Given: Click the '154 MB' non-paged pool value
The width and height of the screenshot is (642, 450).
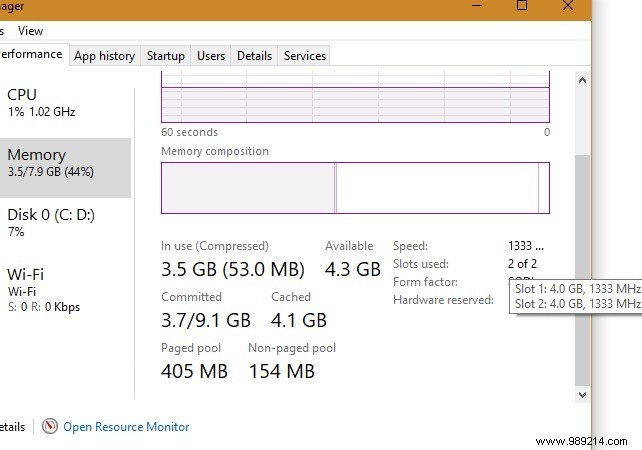Looking at the screenshot, I should tap(282, 371).
